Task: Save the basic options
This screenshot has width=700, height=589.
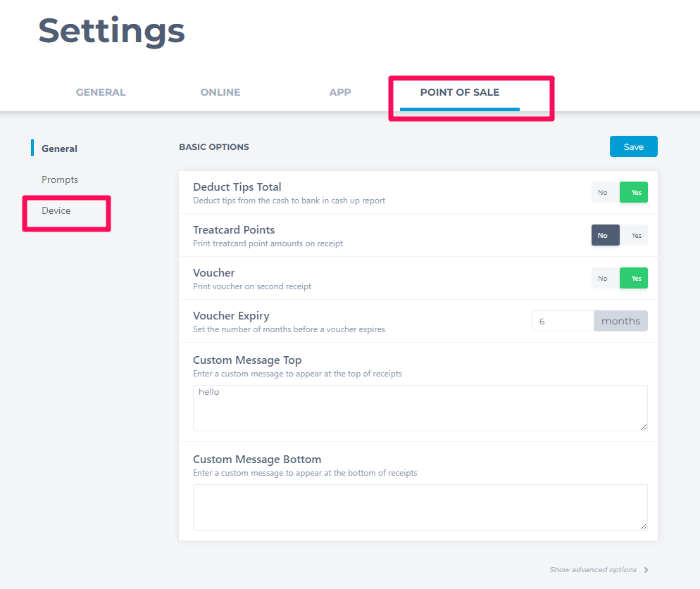Action: [634, 146]
